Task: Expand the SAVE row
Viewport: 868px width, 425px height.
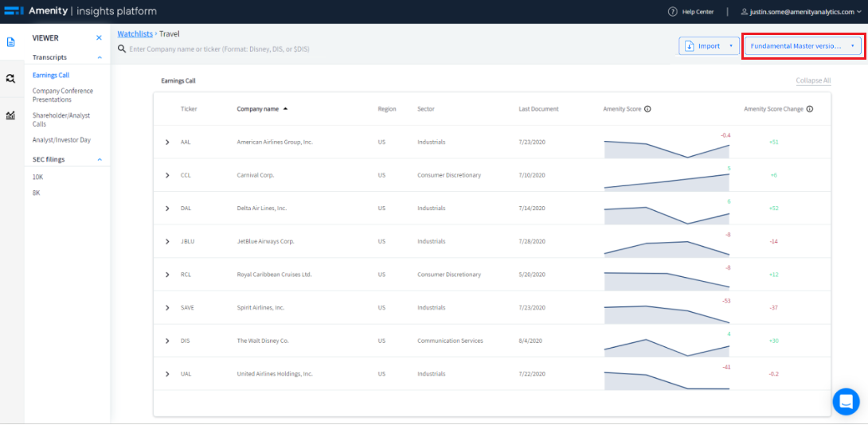Action: click(167, 308)
